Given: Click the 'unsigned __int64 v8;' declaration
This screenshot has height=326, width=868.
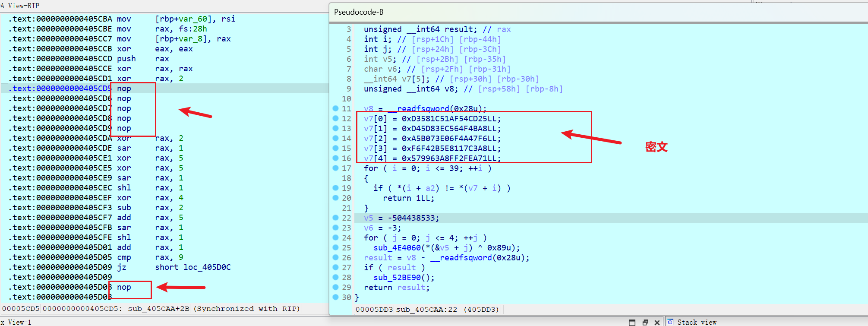Looking at the screenshot, I should click(x=411, y=89).
